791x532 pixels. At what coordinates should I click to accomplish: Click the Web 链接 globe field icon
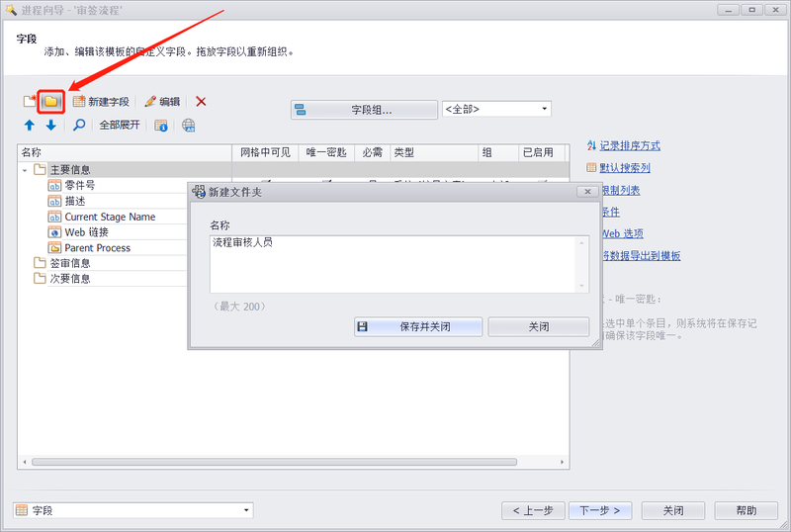pos(54,232)
